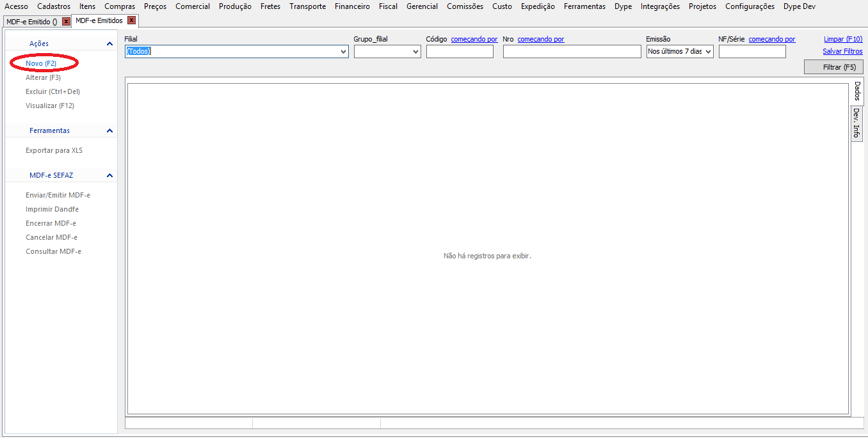Screen dimensions: 868x438
Task: Collapse the MDF-e SEFAZ section
Action: pos(109,175)
